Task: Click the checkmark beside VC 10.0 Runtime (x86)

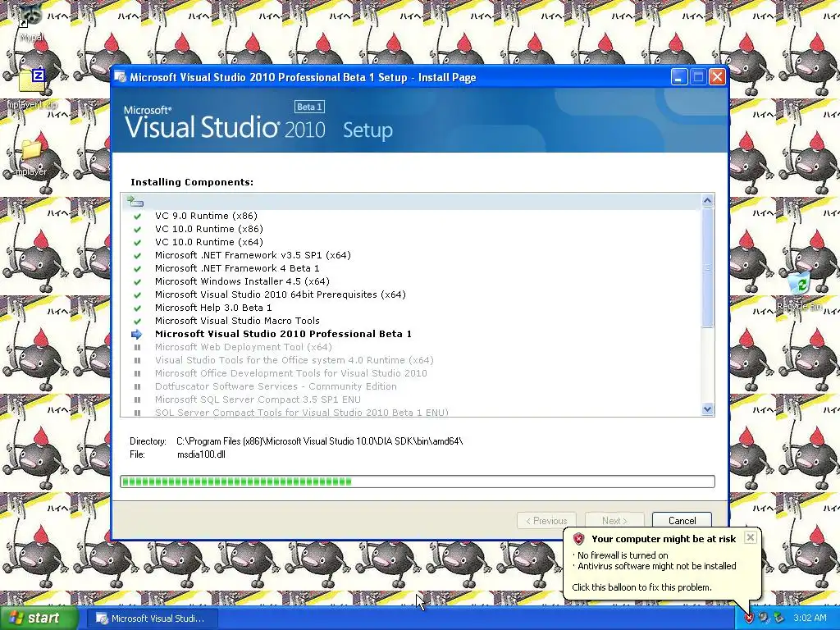Action: [x=137, y=230]
